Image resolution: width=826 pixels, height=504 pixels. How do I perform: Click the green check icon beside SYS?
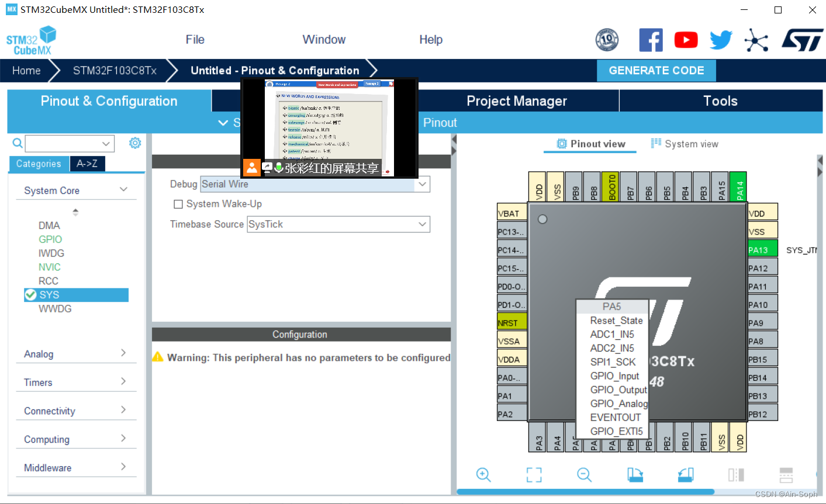point(30,295)
